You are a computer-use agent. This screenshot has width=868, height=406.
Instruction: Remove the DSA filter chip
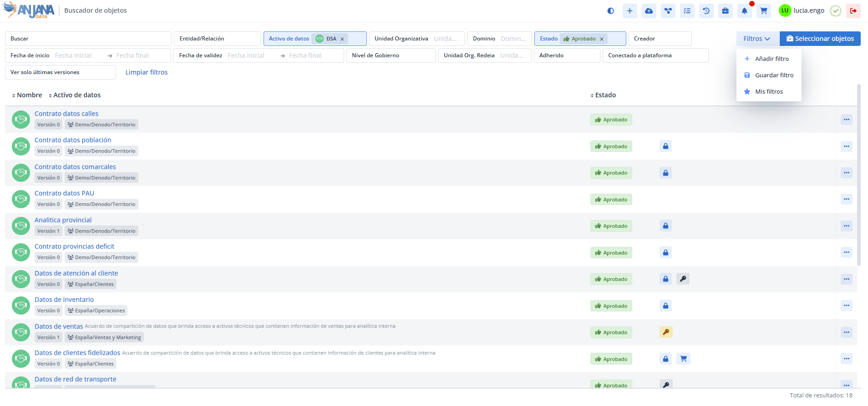pos(342,39)
